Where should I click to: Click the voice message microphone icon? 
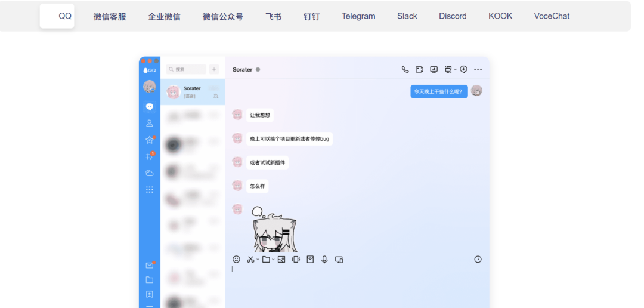click(x=324, y=260)
